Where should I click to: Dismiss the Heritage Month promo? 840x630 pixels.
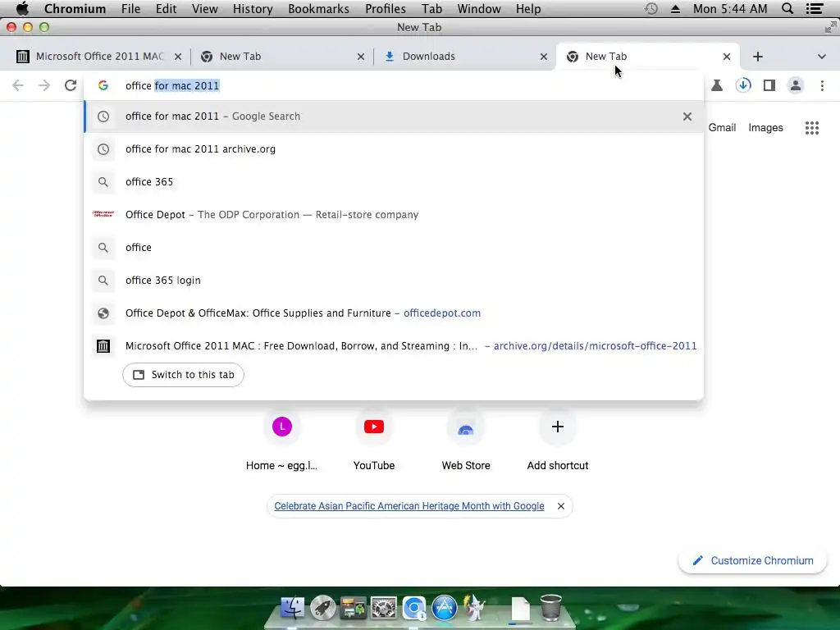pos(561,505)
